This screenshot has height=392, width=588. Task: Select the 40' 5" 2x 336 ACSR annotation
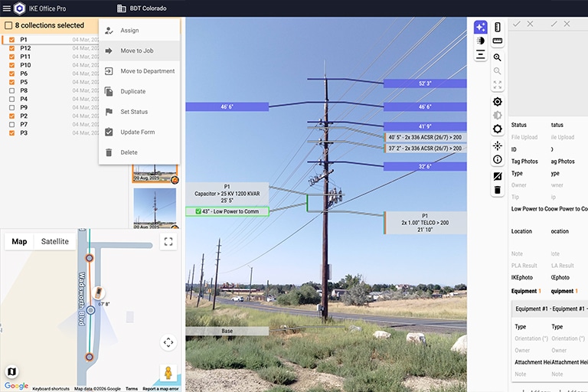(425, 137)
